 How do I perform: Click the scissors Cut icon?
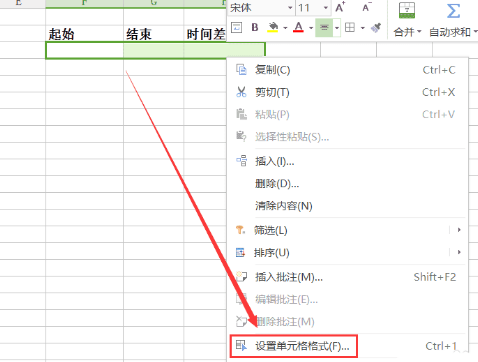(x=241, y=92)
